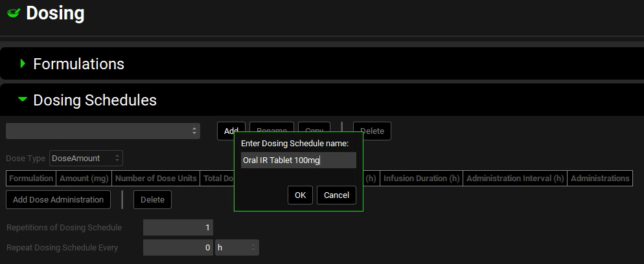Click the Dosing Schedule name text field

(298, 160)
